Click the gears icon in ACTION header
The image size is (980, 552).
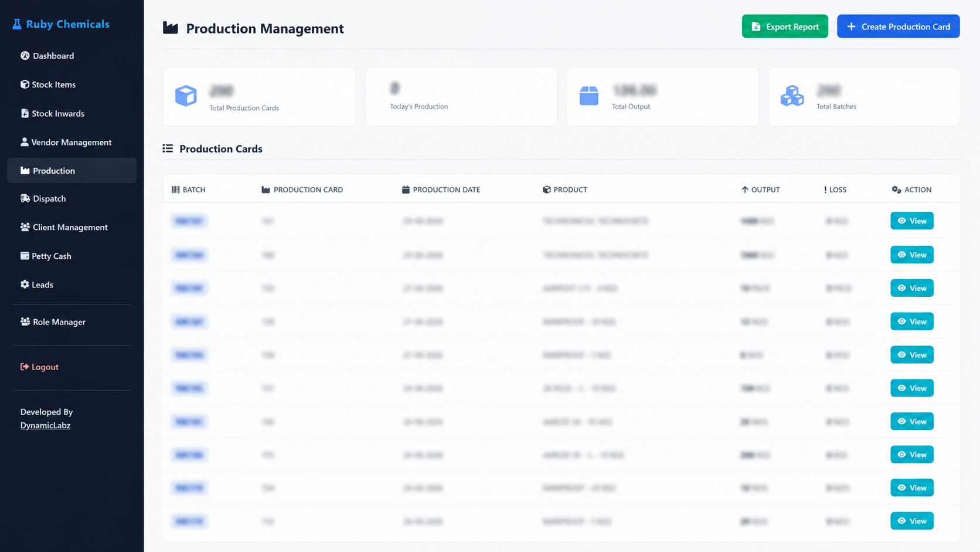coord(896,189)
